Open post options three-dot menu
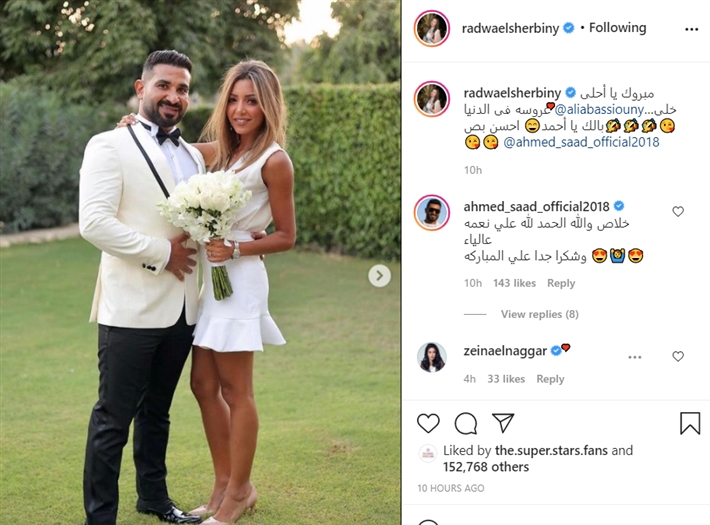The image size is (710, 525). click(691, 29)
